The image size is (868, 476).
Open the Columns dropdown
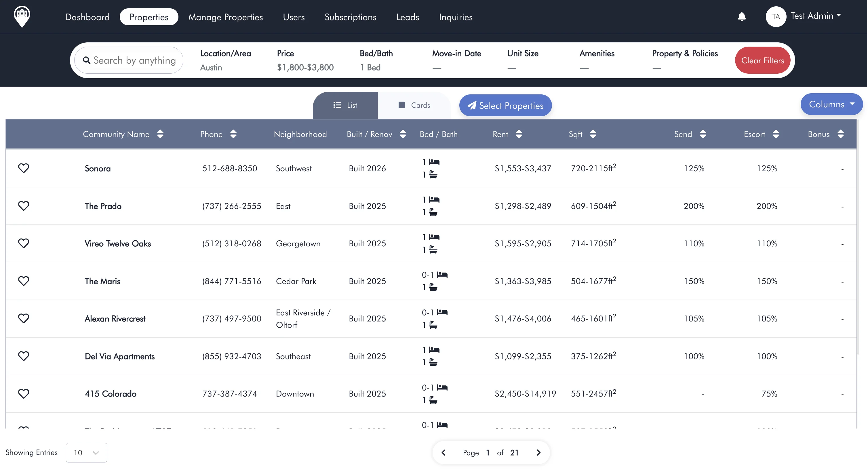[831, 104]
